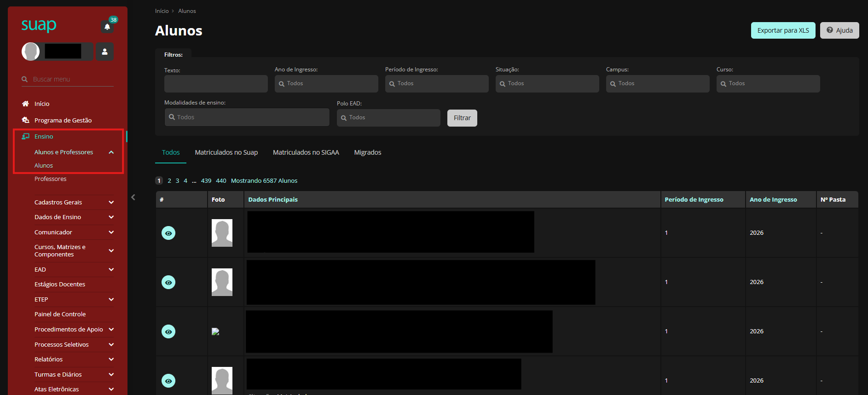The height and width of the screenshot is (395, 868).
Task: Click the Exportar para XLS button
Action: tap(783, 30)
